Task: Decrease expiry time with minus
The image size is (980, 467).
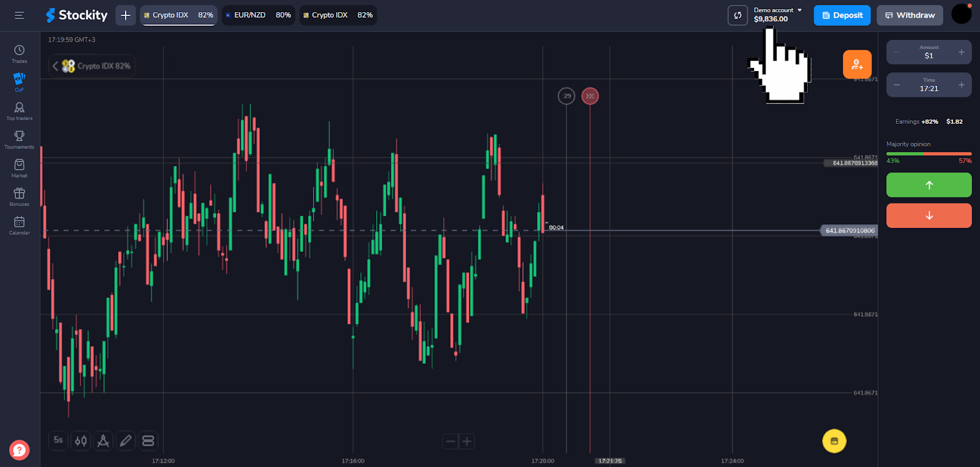Action: (x=897, y=85)
